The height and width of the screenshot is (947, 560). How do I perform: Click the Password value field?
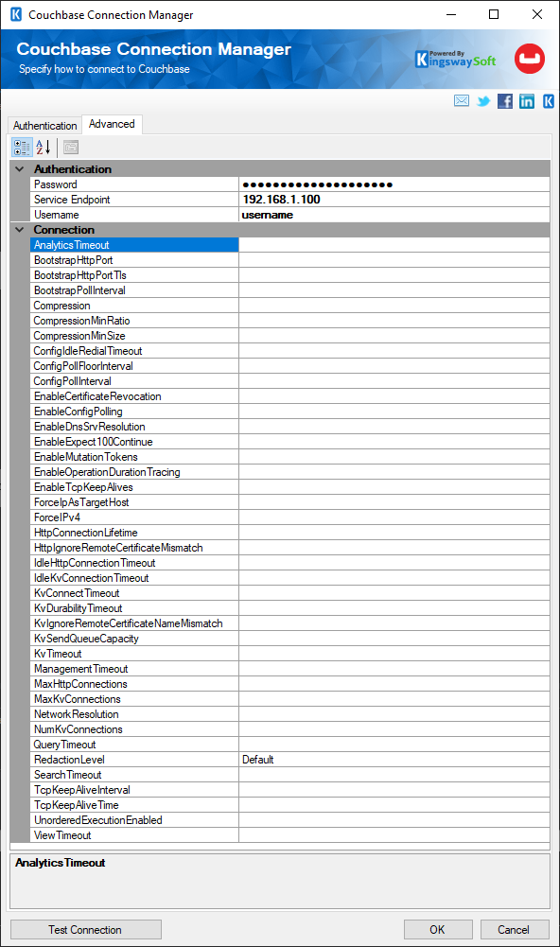coord(394,184)
